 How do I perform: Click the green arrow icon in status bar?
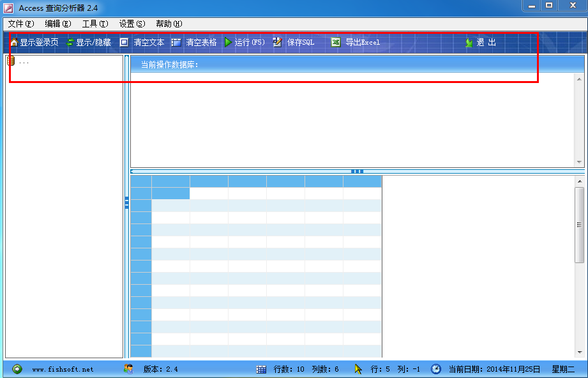(17, 369)
